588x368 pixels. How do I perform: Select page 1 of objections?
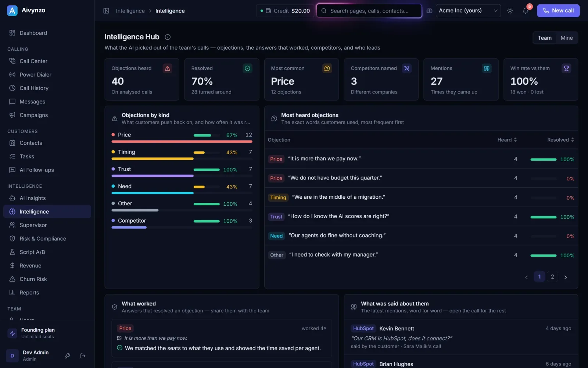tap(539, 277)
